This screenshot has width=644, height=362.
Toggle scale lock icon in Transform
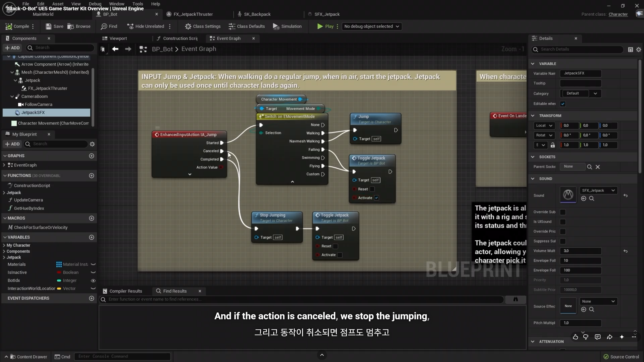coord(553,145)
